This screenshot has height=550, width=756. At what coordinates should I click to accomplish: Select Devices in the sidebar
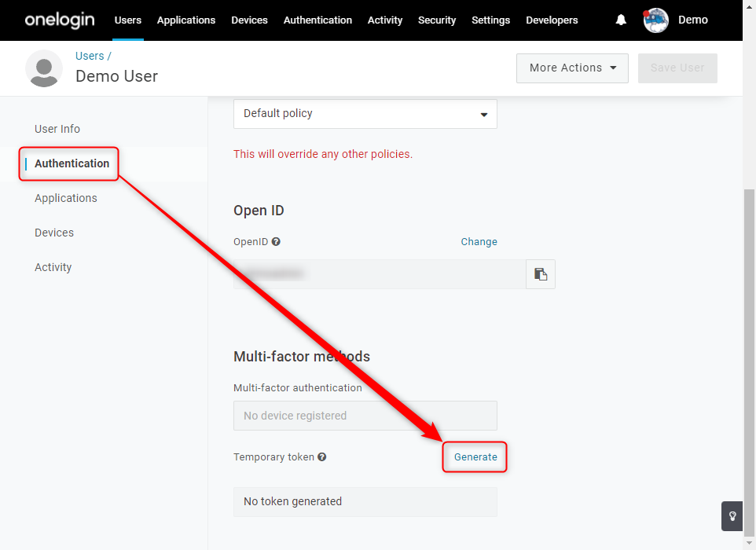coord(54,233)
